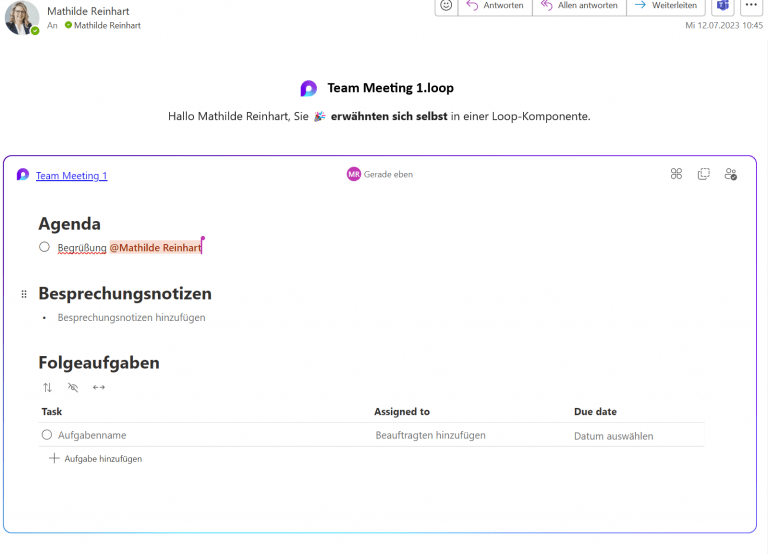
Task: Click the date Mi 12.07.2023 10:45
Action: [x=724, y=25]
